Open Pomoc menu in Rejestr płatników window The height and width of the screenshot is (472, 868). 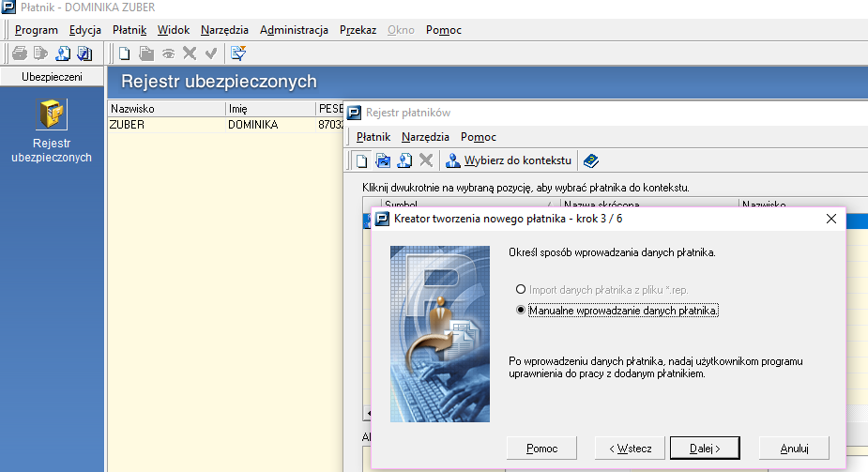pos(479,137)
